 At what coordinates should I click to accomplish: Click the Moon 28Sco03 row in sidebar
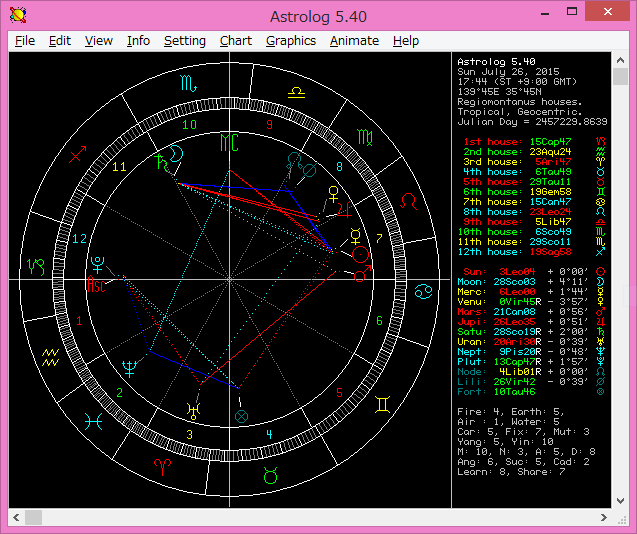pyautogui.click(x=531, y=282)
